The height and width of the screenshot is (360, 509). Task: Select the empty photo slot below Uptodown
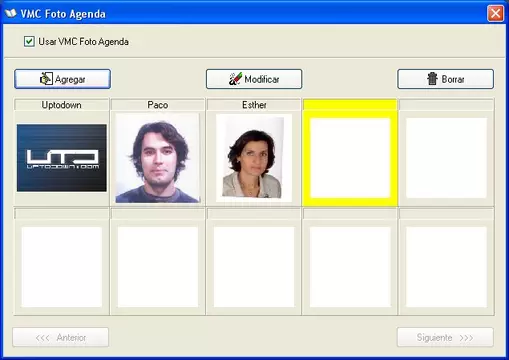[62, 267]
